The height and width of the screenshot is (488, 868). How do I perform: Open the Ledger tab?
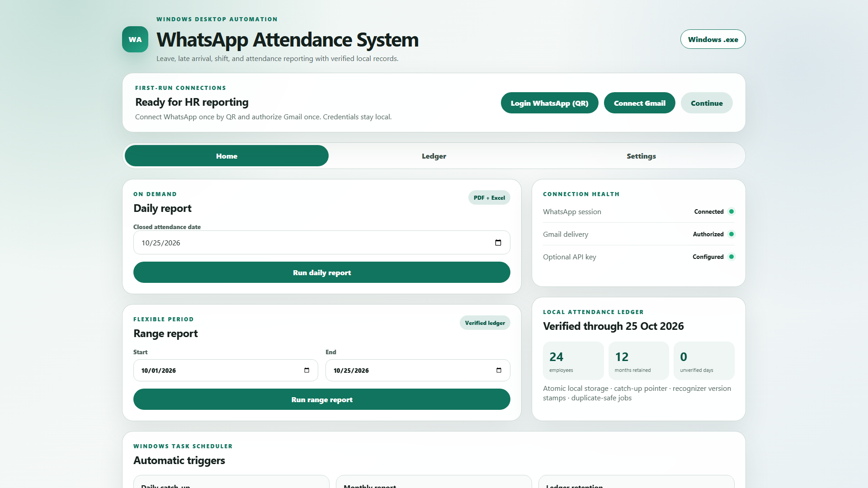click(x=434, y=156)
